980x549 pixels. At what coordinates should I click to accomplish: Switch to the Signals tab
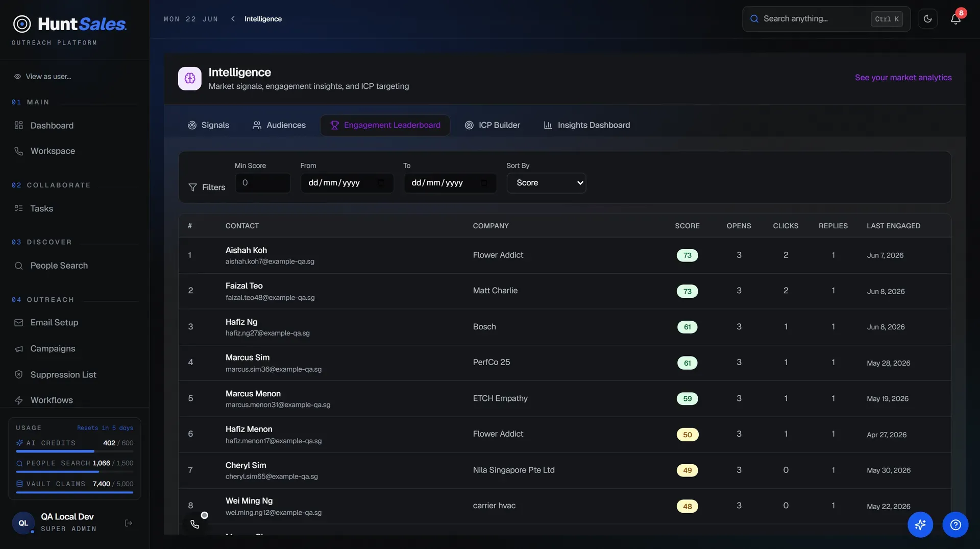[x=208, y=125]
